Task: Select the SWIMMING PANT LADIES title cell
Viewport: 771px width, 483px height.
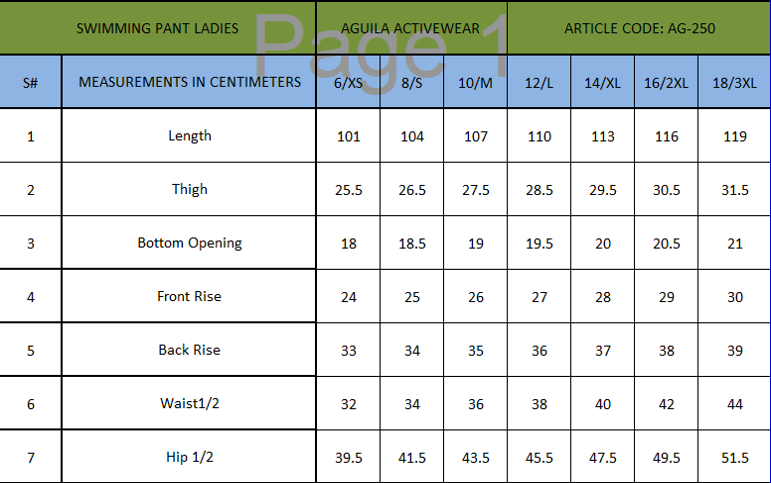Action: point(158,28)
